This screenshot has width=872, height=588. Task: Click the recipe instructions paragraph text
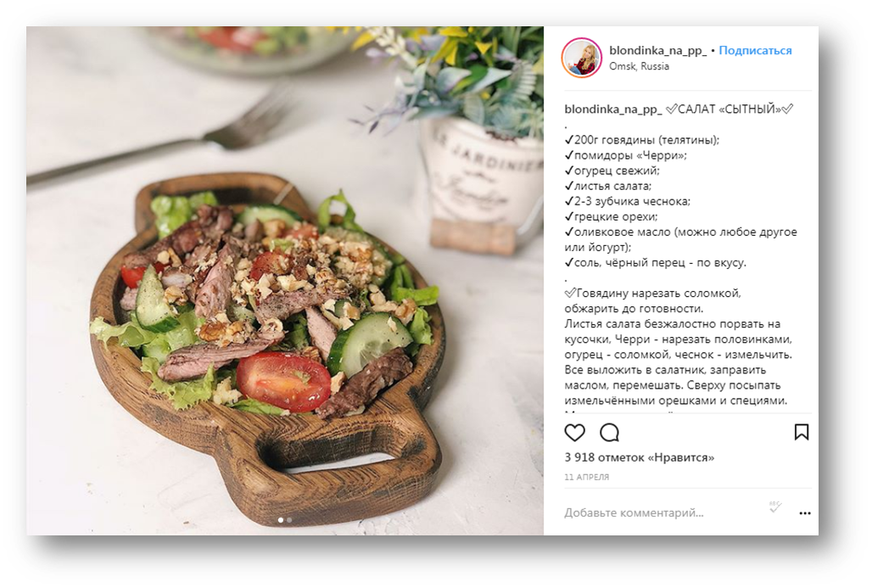pyautogui.click(x=679, y=346)
